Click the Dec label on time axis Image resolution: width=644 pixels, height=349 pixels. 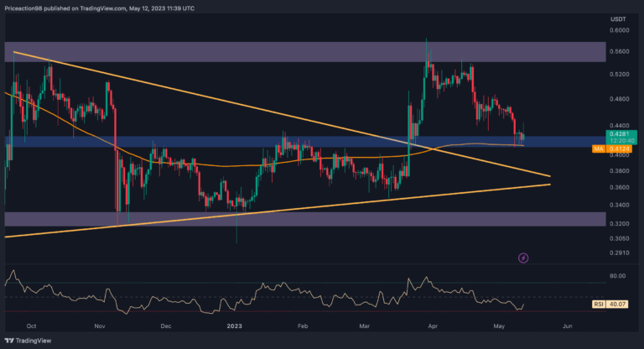coord(165,326)
